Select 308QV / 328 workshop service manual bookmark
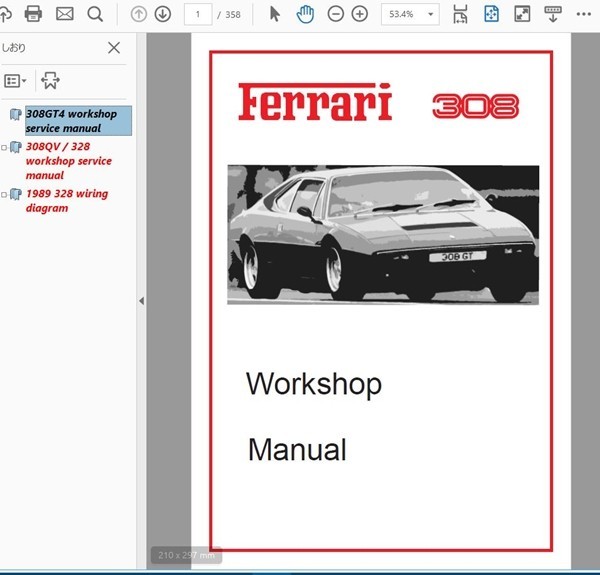Image resolution: width=600 pixels, height=575 pixels. click(69, 161)
